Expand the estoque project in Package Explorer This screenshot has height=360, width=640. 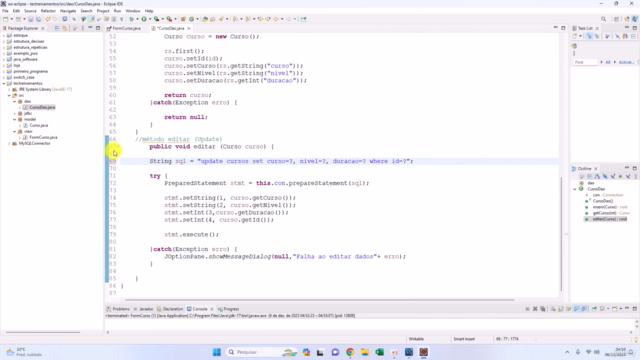(x=4, y=36)
